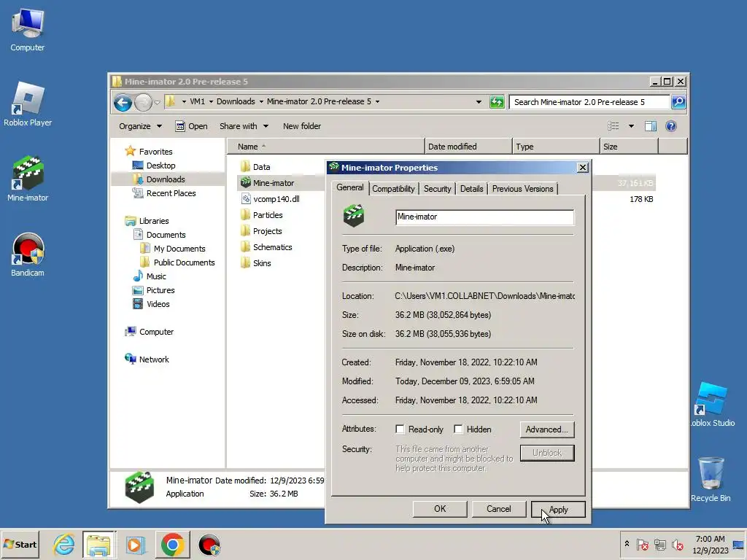Expand the VM1 breadcrumb arrow
Screen dimensions: 747x560
pos(211,101)
